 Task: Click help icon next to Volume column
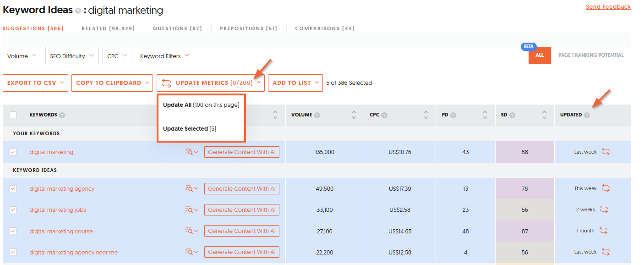click(x=317, y=115)
